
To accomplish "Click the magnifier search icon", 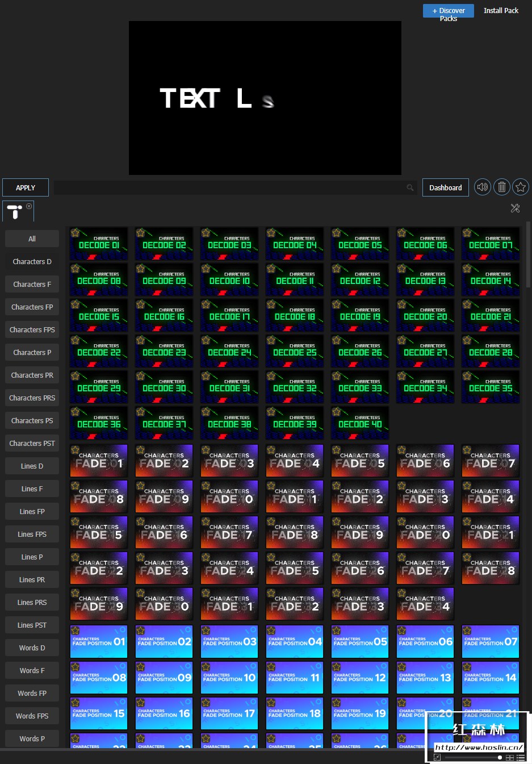I will [410, 187].
